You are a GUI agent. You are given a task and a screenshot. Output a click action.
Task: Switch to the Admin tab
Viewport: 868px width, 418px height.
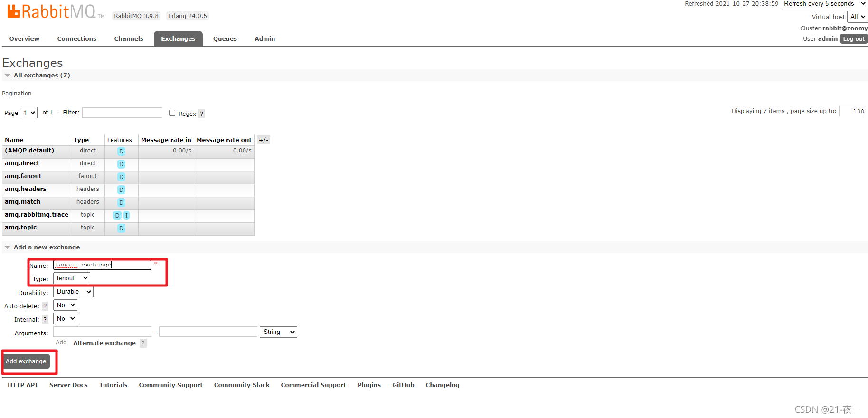point(265,39)
